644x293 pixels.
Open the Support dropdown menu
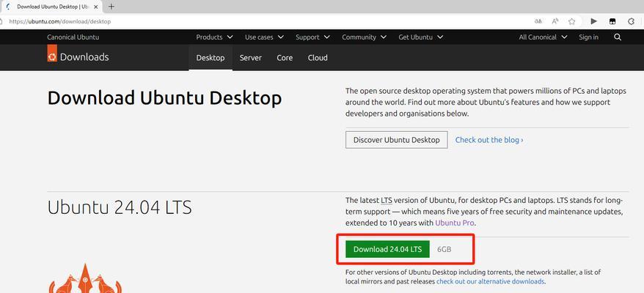312,37
